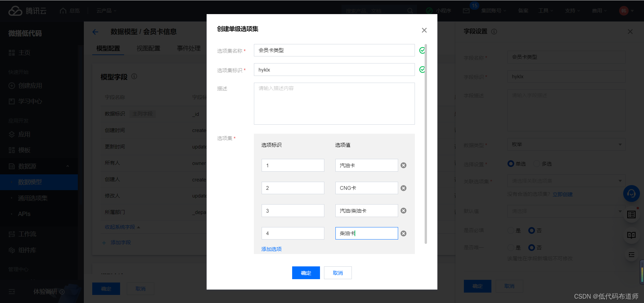
Task: Open the 小程序 icon in top bar
Action: (x=429, y=11)
